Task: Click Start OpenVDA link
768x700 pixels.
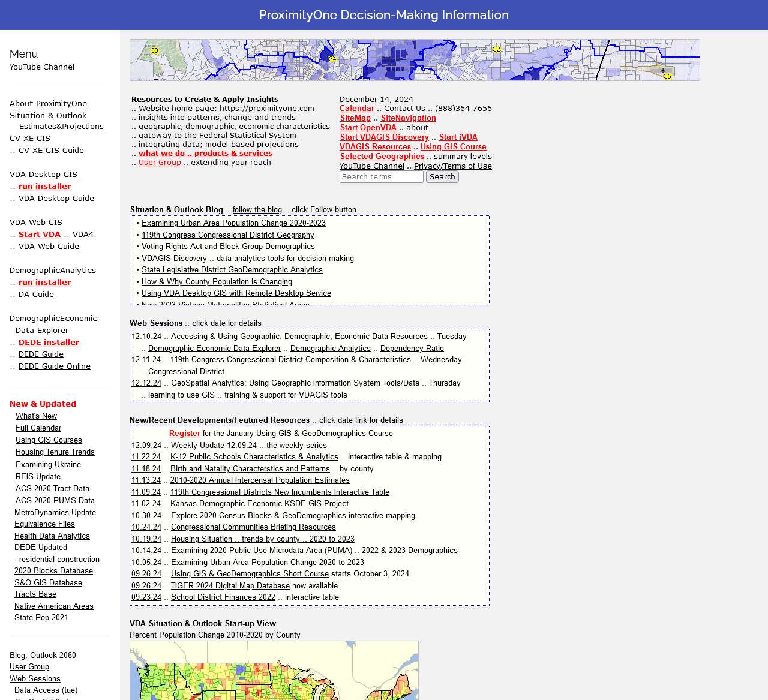Action: [368, 128]
